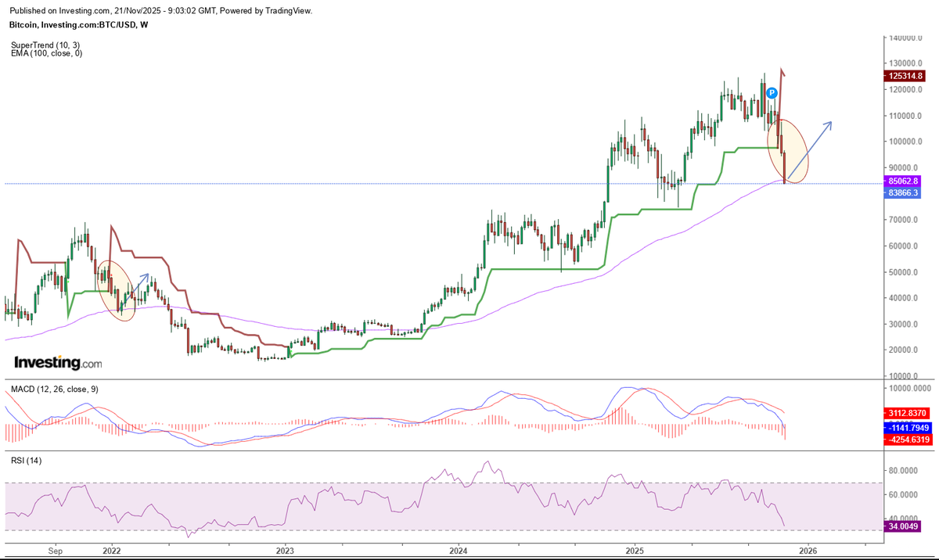Click the published-on Investing.com header text

(160, 11)
